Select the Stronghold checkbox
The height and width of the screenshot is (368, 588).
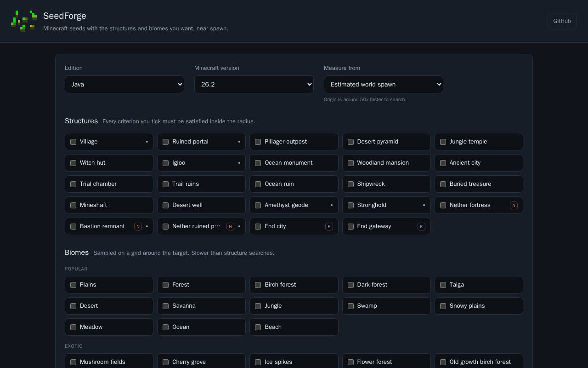351,205
